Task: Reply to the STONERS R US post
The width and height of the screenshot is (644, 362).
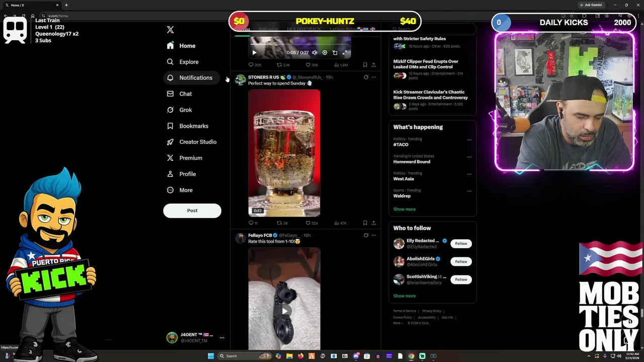Action: (253, 223)
